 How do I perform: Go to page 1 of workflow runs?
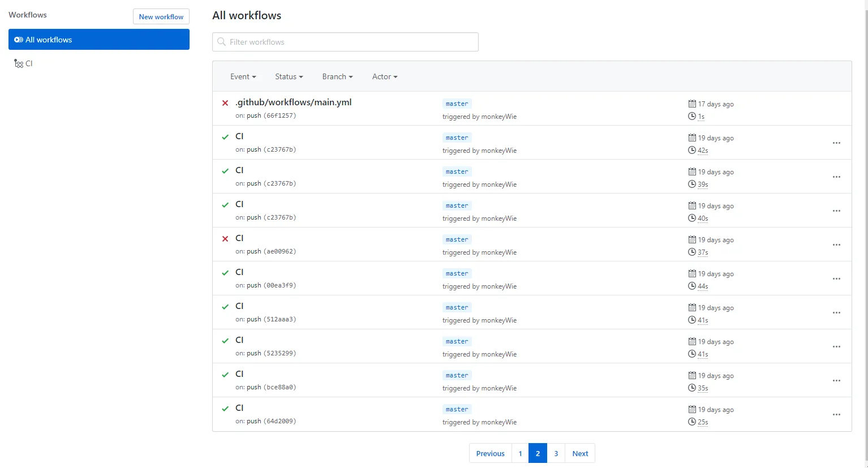pyautogui.click(x=520, y=453)
